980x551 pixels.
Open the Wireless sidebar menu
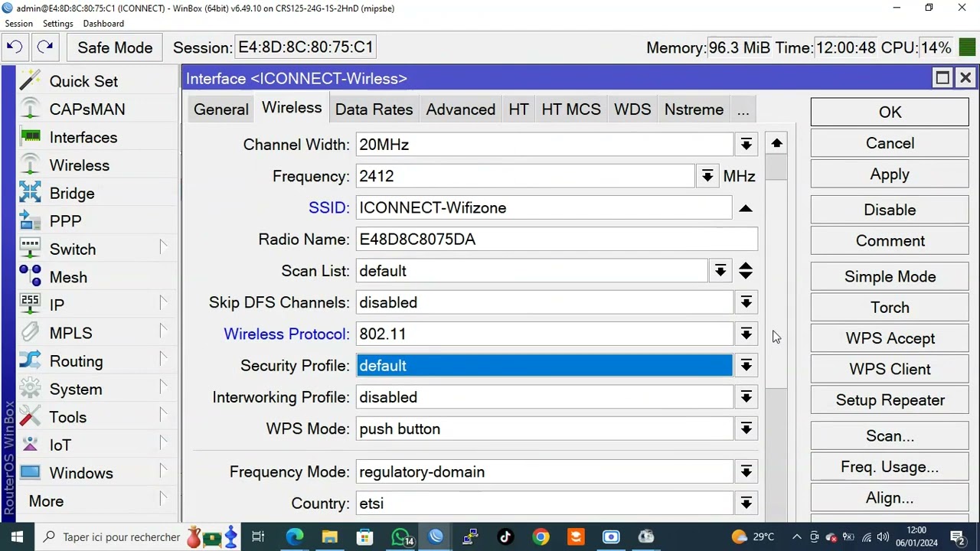tap(79, 165)
